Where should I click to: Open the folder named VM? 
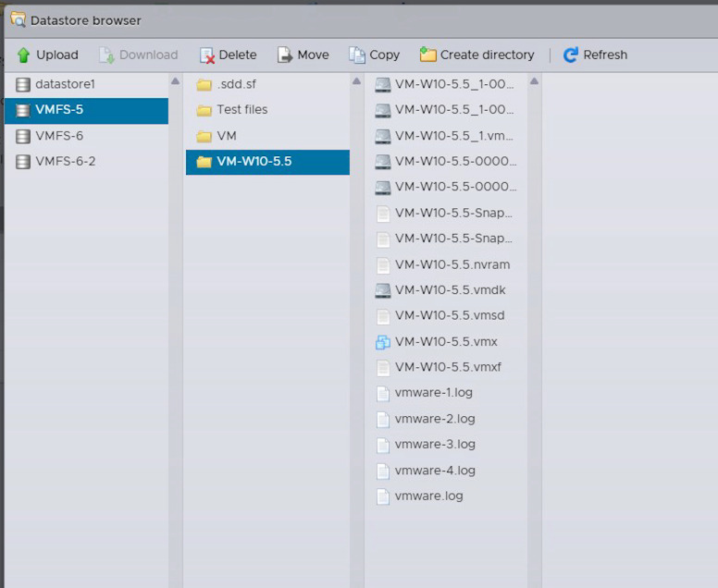(267, 136)
